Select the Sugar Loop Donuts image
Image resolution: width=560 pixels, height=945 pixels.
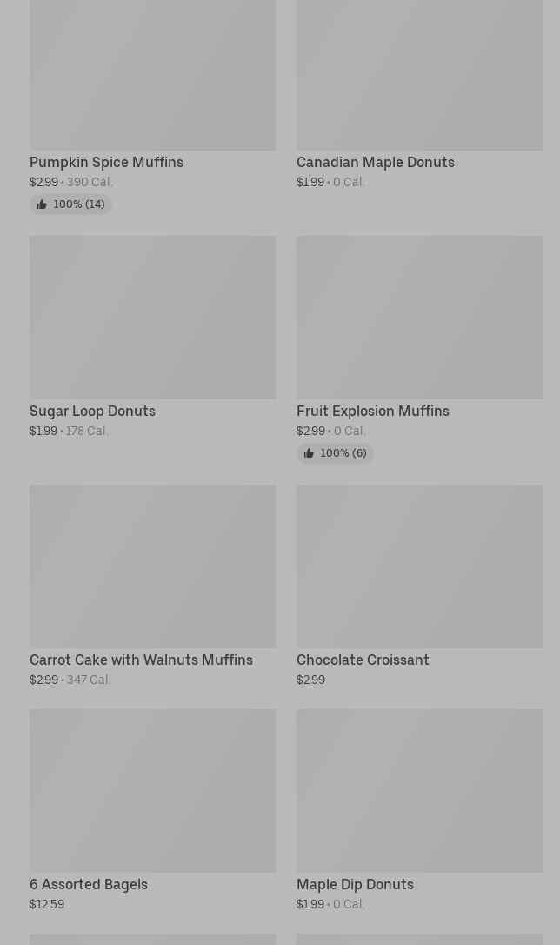coord(152,317)
